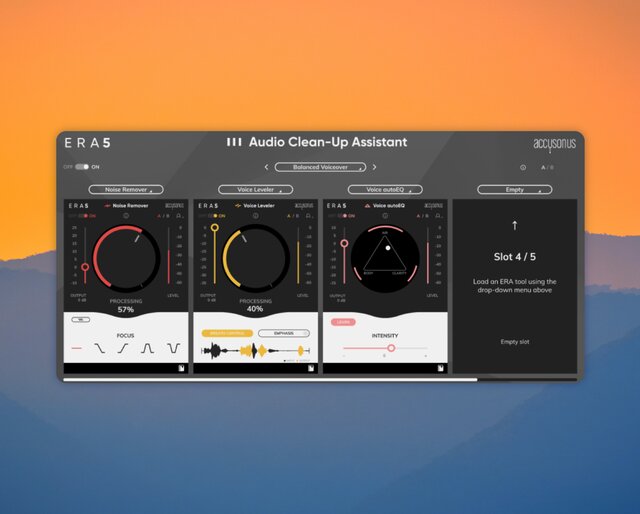
Task: Click the pink Voice autoEQ triangle title icon
Action: [367, 206]
